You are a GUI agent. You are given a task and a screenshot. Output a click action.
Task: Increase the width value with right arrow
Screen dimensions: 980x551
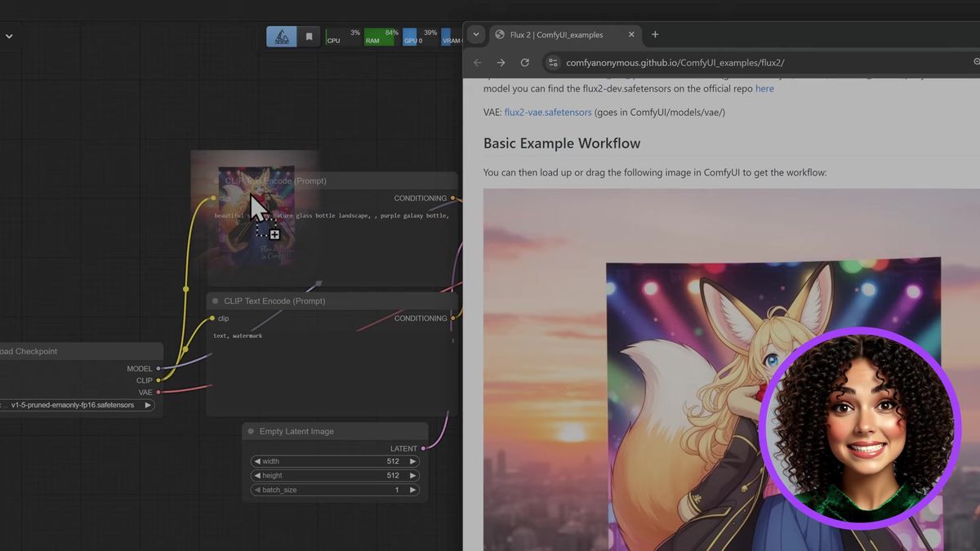click(x=413, y=461)
